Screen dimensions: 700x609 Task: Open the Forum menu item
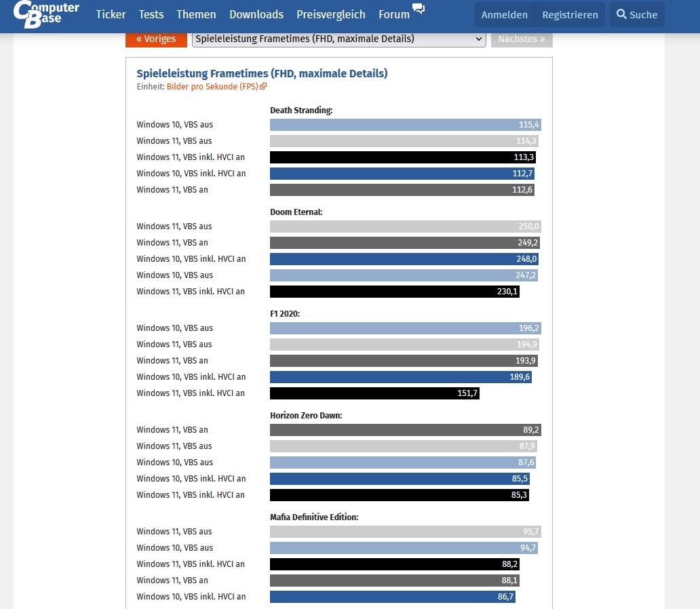[x=393, y=14]
